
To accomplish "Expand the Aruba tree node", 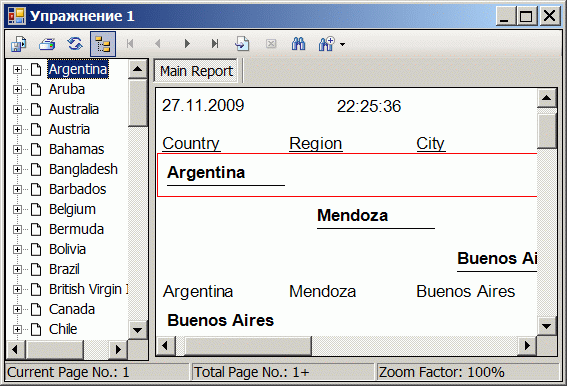I will pos(17,89).
